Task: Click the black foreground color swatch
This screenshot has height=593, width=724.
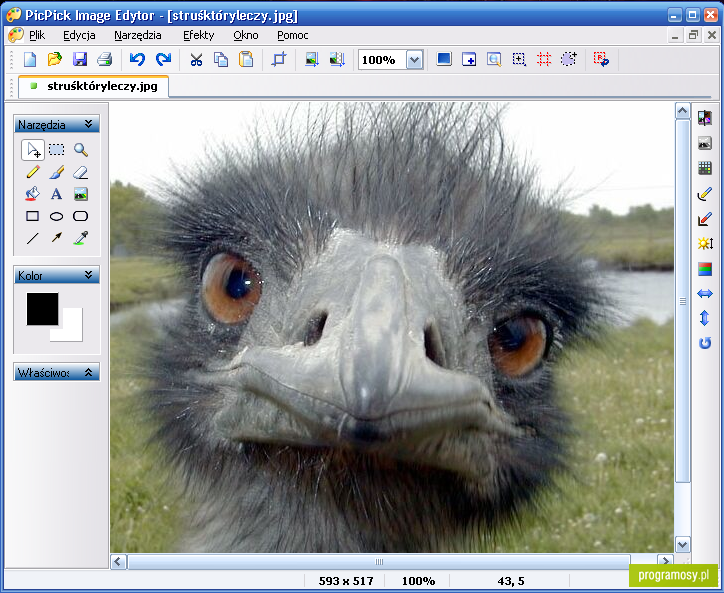Action: [x=42, y=309]
